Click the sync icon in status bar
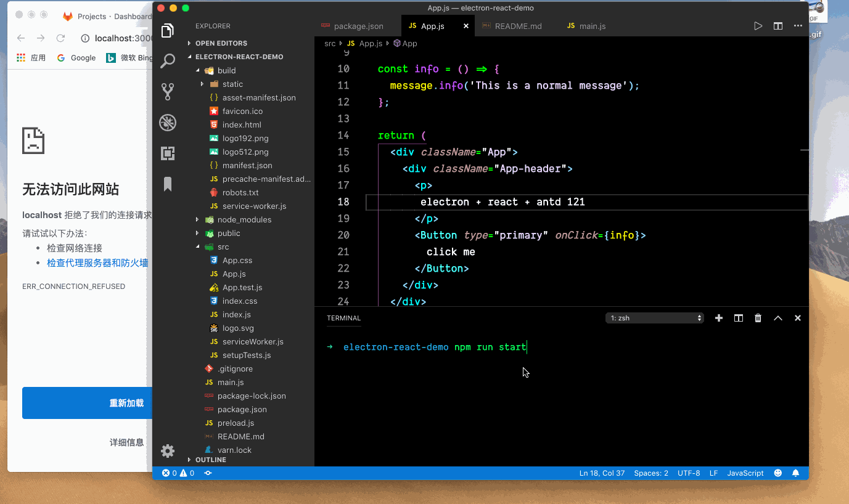Image resolution: width=849 pixels, height=504 pixels. pyautogui.click(x=208, y=473)
